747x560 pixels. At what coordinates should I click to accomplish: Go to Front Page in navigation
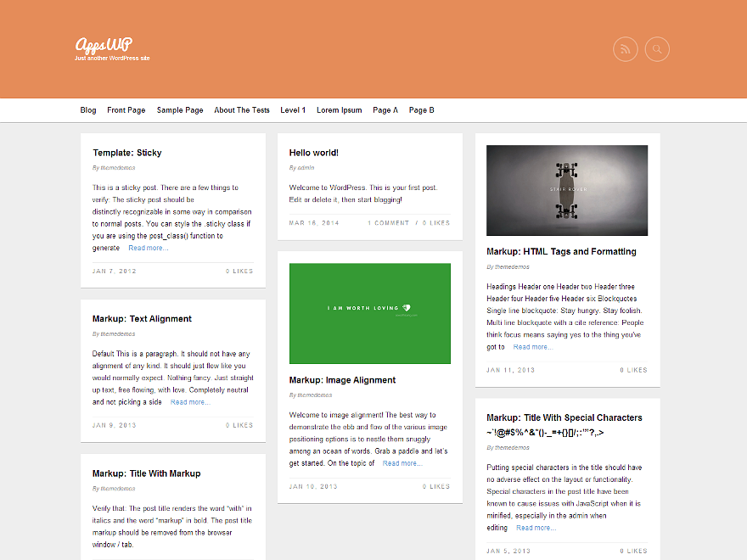pyautogui.click(x=126, y=110)
